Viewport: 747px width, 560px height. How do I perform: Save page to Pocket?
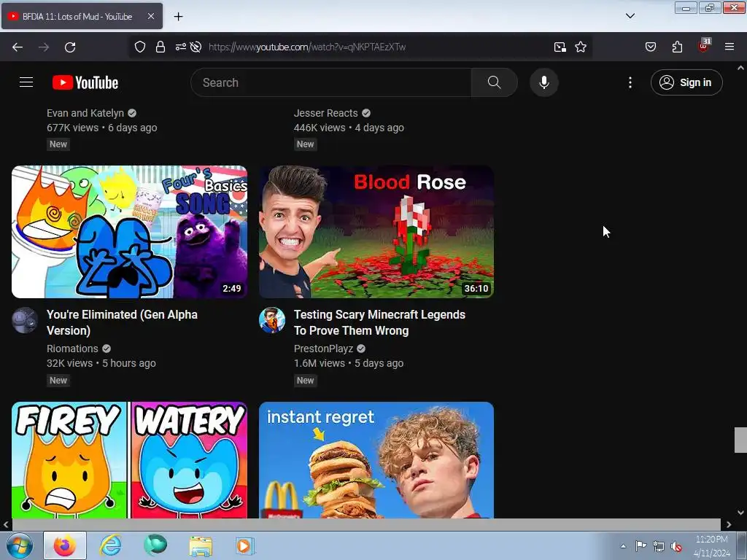650,47
